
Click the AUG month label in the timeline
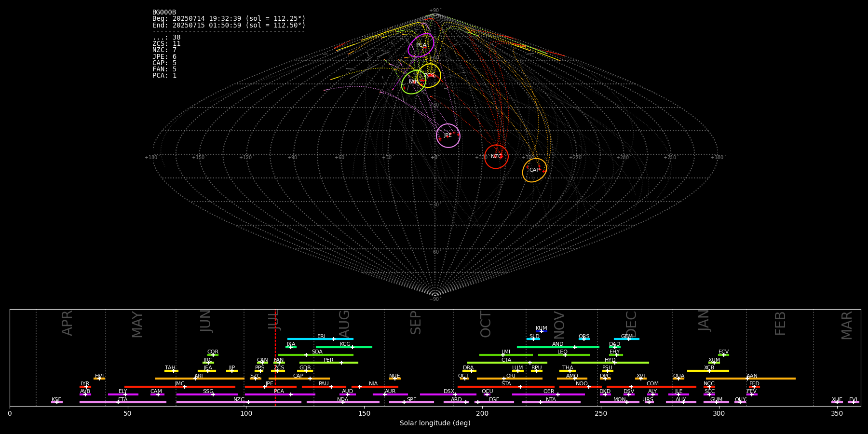point(344,324)
